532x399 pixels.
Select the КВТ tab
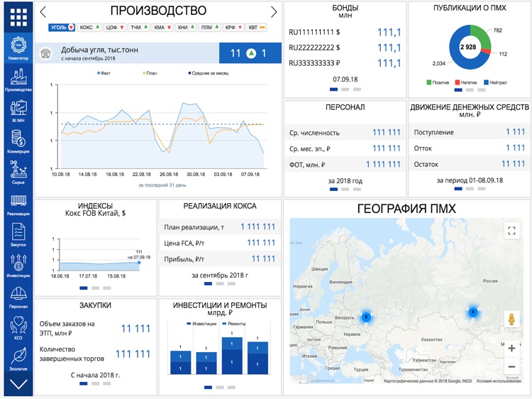point(256,28)
